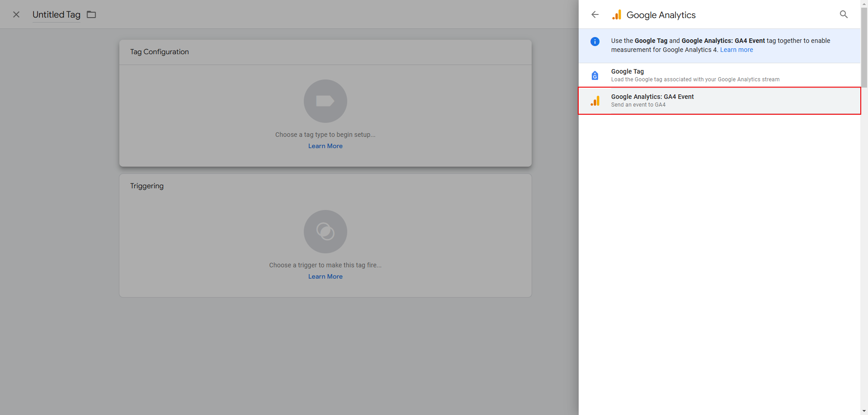The image size is (868, 415).
Task: Click the folder icon beside Untitled Tag
Action: 91,14
